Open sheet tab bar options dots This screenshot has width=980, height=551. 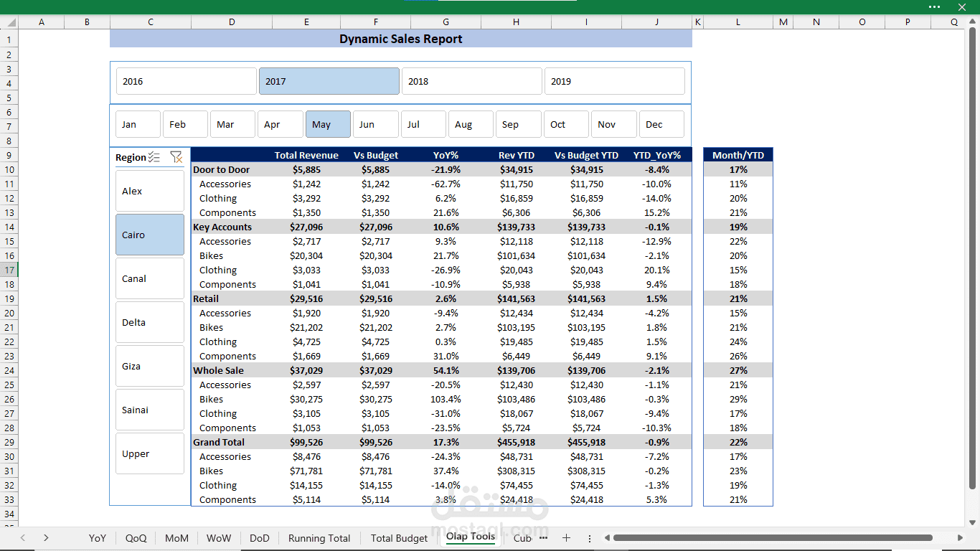pos(590,538)
